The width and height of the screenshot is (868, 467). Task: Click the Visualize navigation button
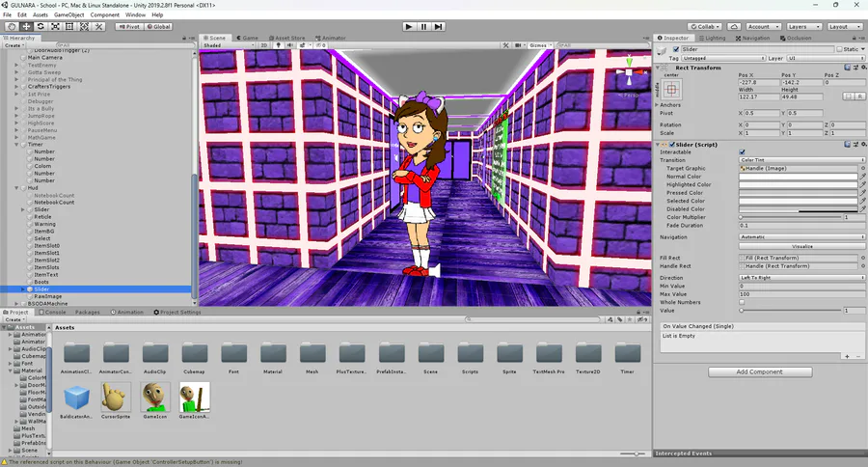pyautogui.click(x=802, y=246)
